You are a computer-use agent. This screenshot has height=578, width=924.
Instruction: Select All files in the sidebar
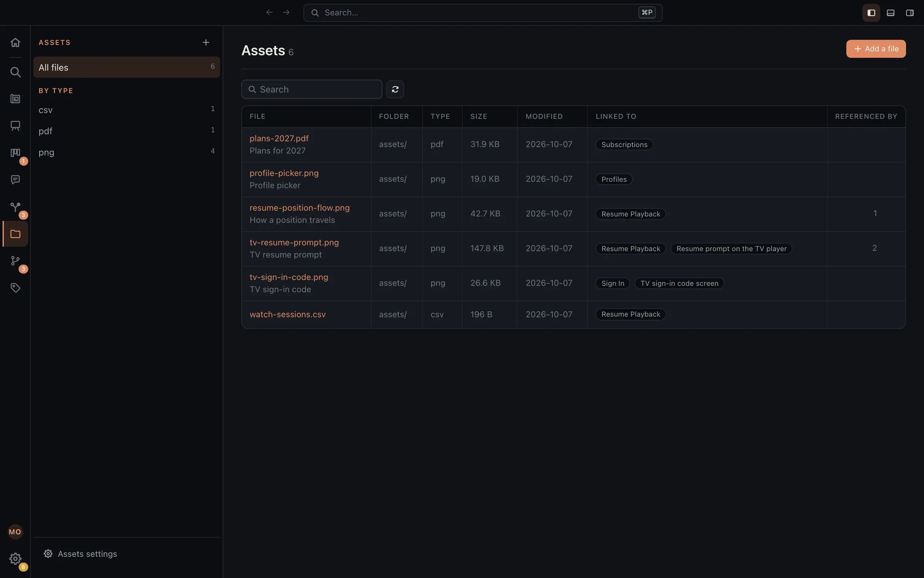[x=127, y=67]
